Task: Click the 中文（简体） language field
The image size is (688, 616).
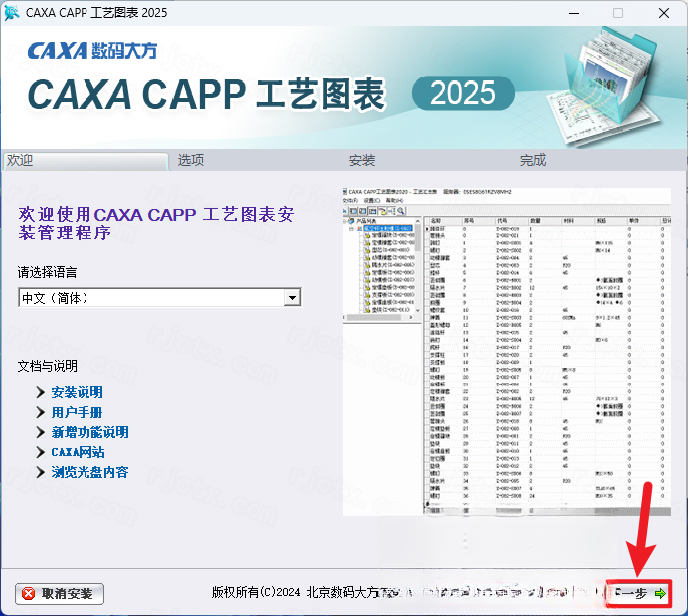Action: [160, 298]
